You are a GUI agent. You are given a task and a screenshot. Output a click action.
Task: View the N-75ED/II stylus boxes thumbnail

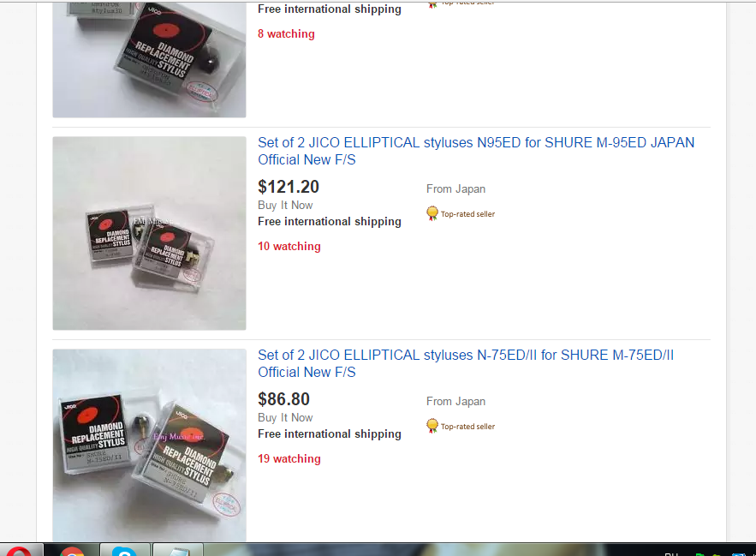(x=150, y=445)
